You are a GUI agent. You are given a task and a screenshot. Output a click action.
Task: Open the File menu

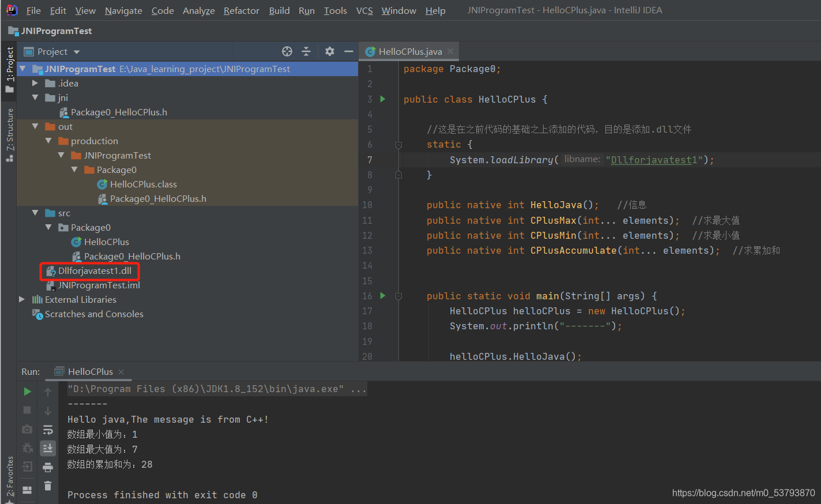[33, 10]
